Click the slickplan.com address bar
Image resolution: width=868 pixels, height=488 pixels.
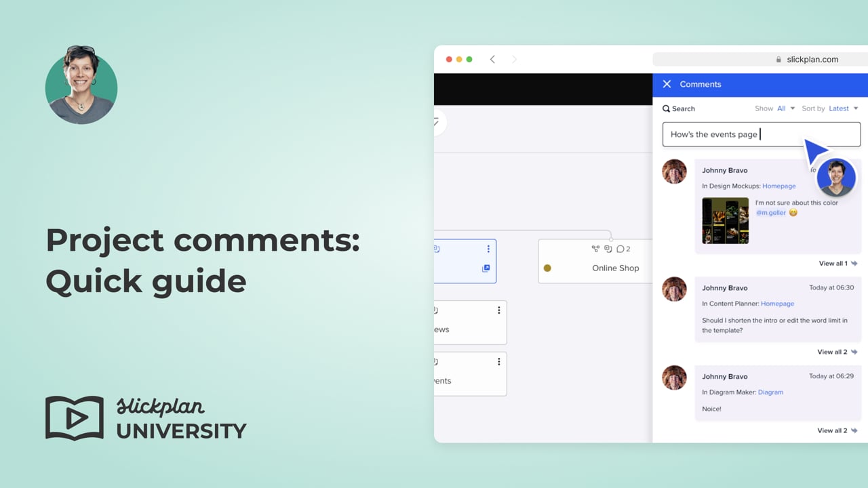(x=760, y=60)
